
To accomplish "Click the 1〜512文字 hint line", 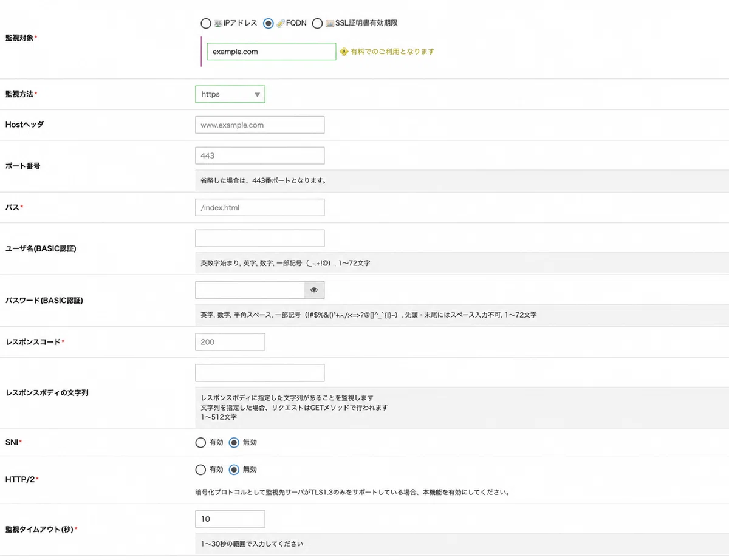I will (219, 417).
